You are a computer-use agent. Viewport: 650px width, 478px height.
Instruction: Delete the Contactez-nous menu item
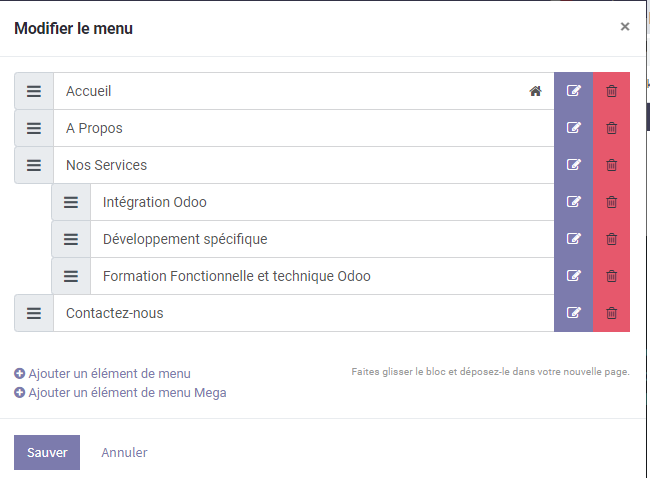click(612, 313)
